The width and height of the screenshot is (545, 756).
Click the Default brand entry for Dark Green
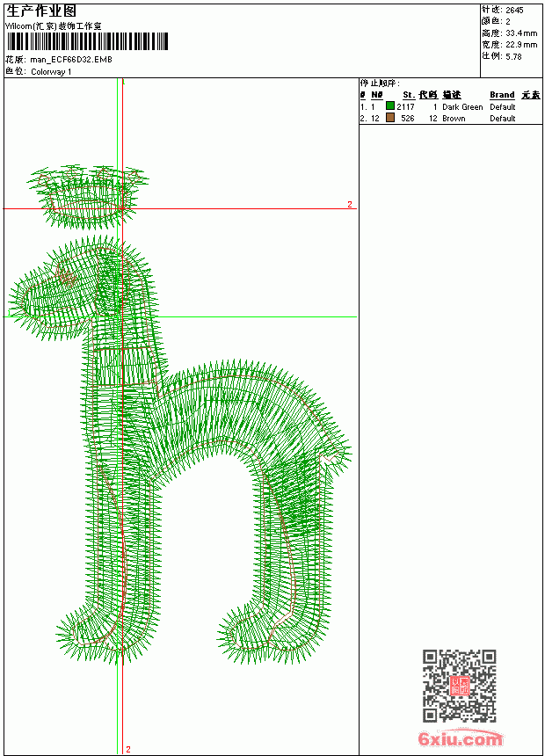[x=503, y=107]
